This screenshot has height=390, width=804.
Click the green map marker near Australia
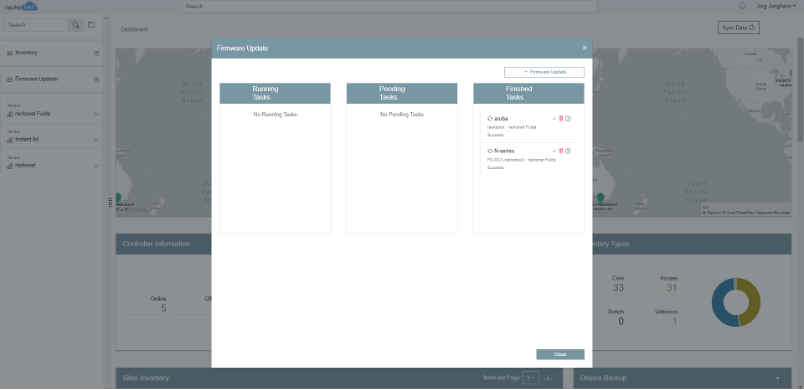pyautogui.click(x=600, y=197)
